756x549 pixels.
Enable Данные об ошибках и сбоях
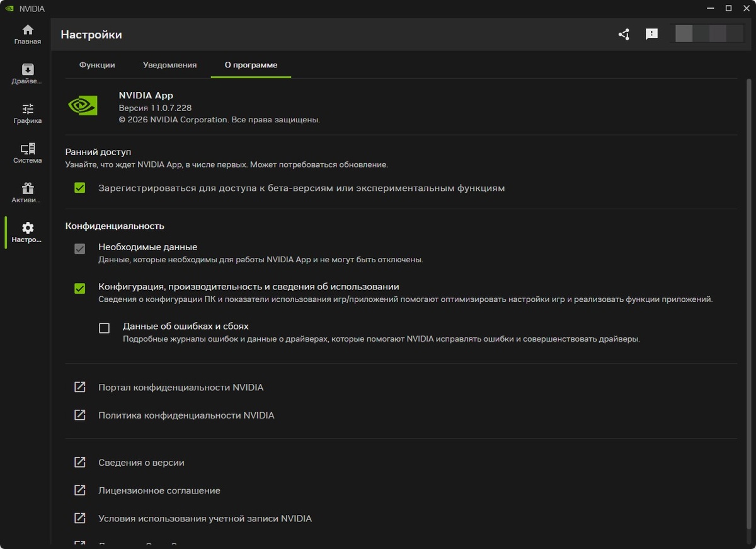104,328
